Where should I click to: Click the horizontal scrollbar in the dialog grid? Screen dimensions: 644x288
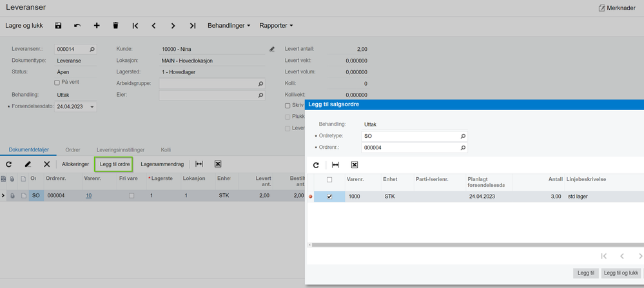(x=477, y=245)
